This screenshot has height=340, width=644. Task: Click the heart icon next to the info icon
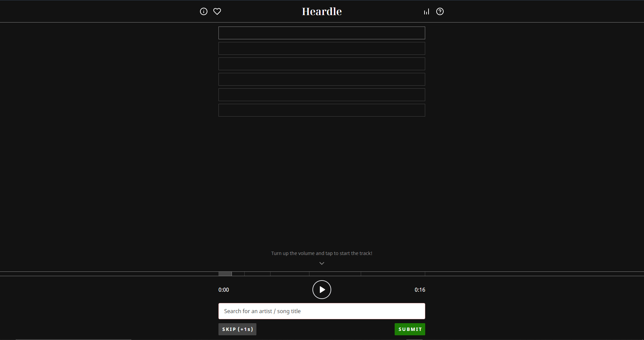[x=217, y=11]
